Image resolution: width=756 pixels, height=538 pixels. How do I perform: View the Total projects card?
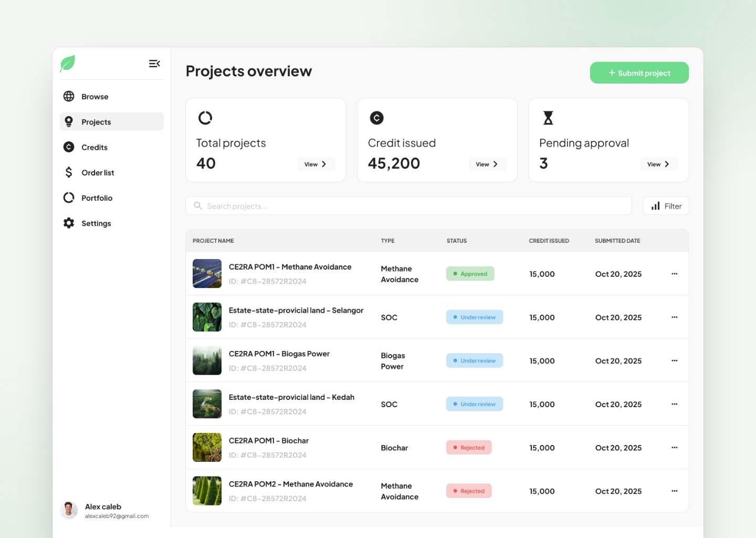click(x=316, y=164)
